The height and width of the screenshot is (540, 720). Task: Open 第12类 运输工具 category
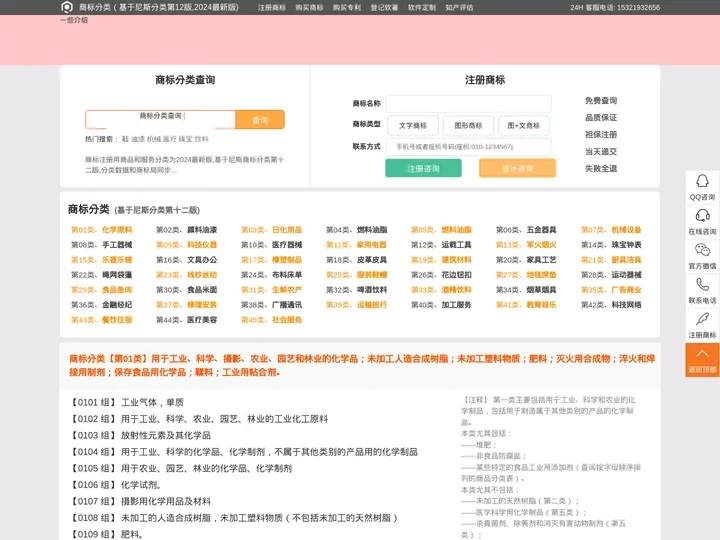click(x=441, y=245)
